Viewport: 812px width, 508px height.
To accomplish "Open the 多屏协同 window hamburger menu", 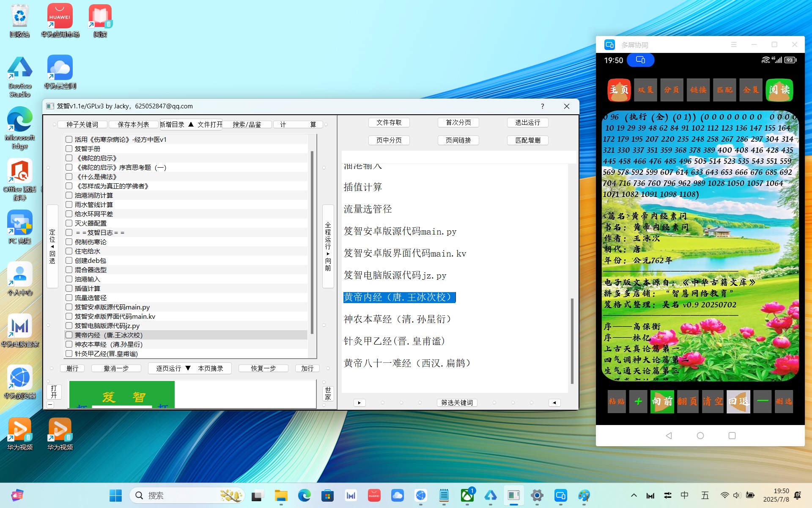I will (734, 44).
